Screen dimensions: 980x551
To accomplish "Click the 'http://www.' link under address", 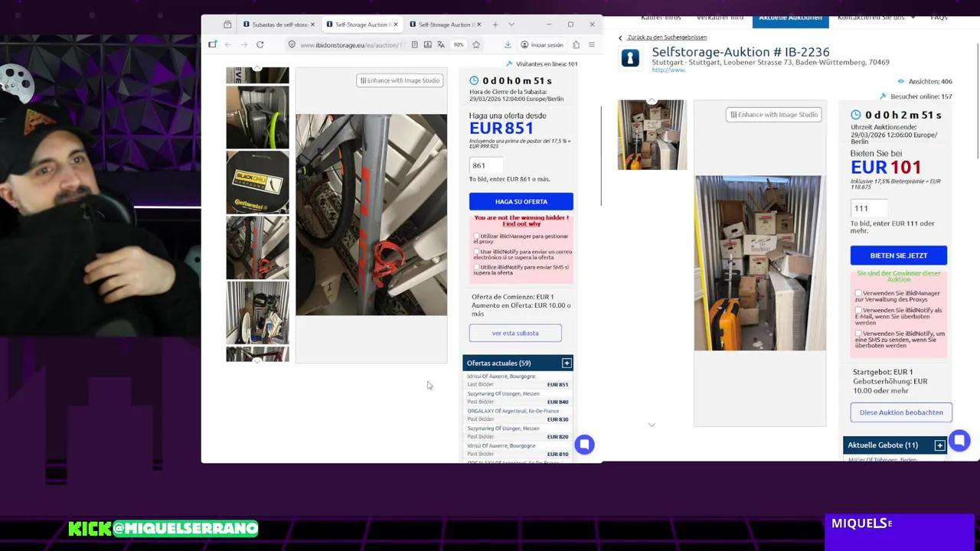I will click(668, 70).
